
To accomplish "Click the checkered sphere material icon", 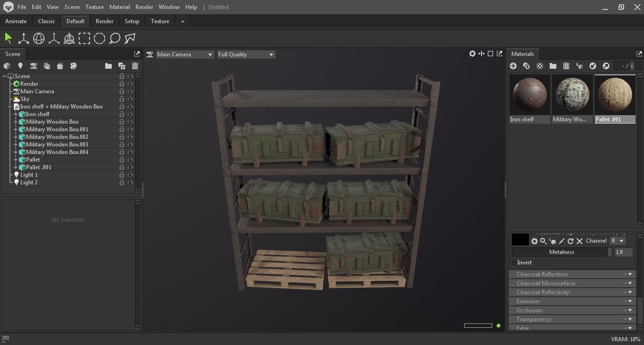I will pos(540,66).
